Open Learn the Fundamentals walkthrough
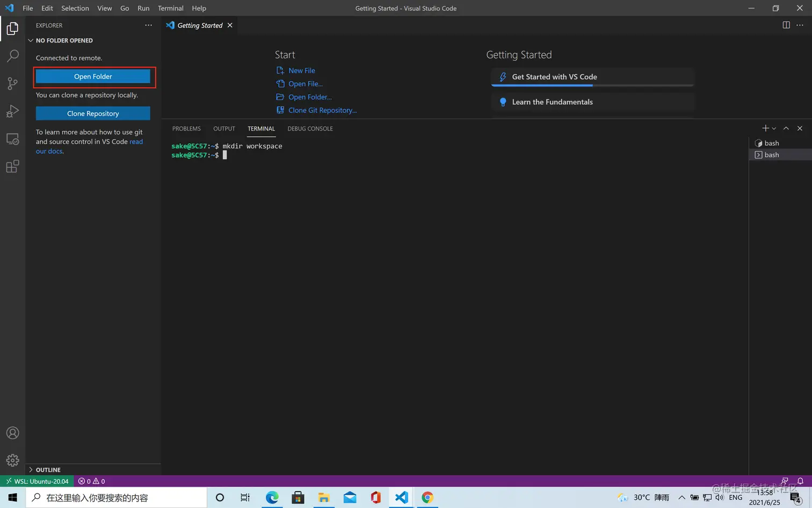The image size is (812, 508). pos(593,102)
